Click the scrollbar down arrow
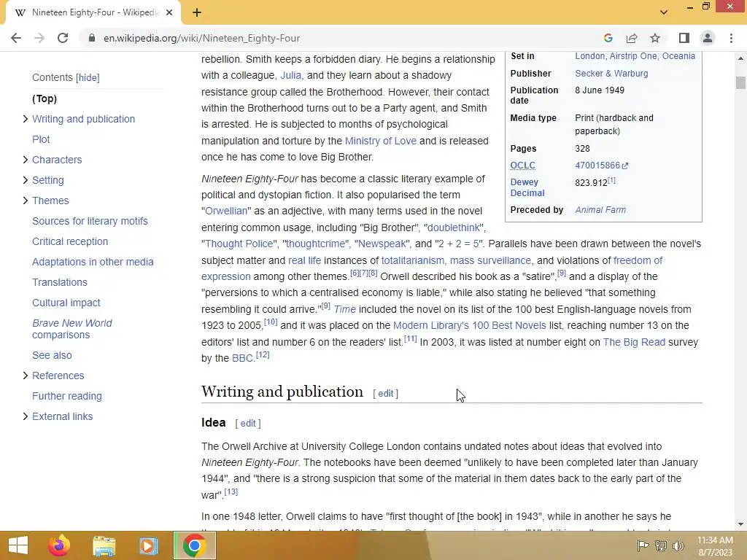The image size is (747, 560). pos(740,524)
